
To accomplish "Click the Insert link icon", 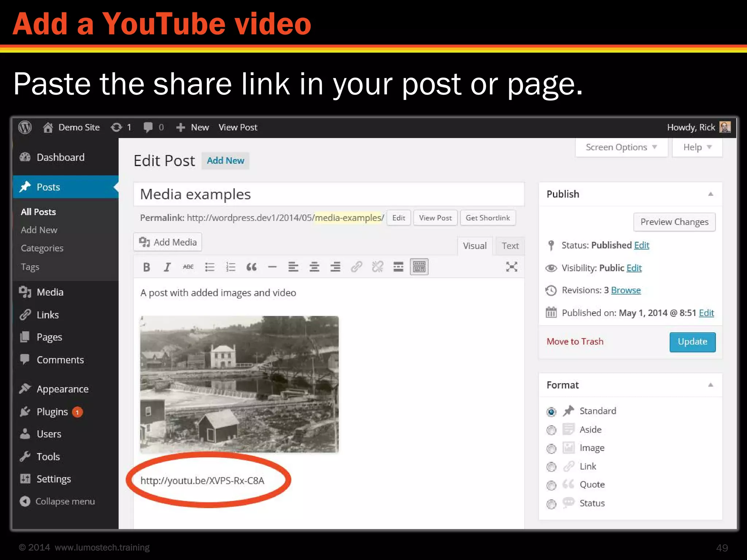I will point(356,267).
